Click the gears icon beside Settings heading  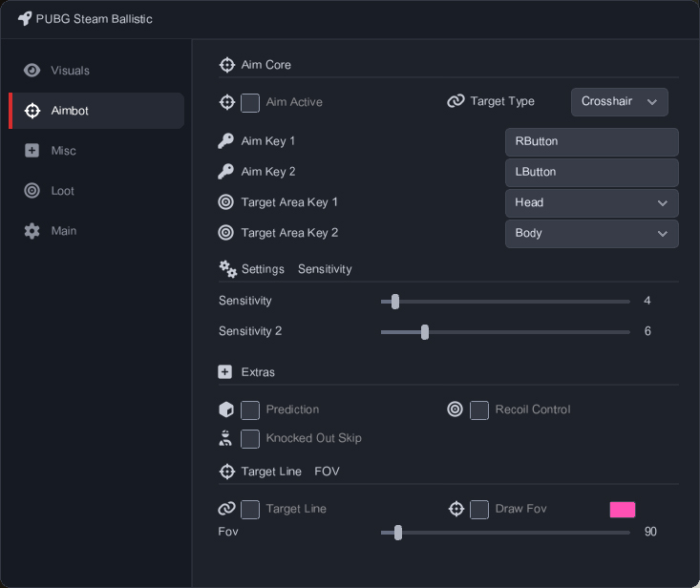(227, 269)
